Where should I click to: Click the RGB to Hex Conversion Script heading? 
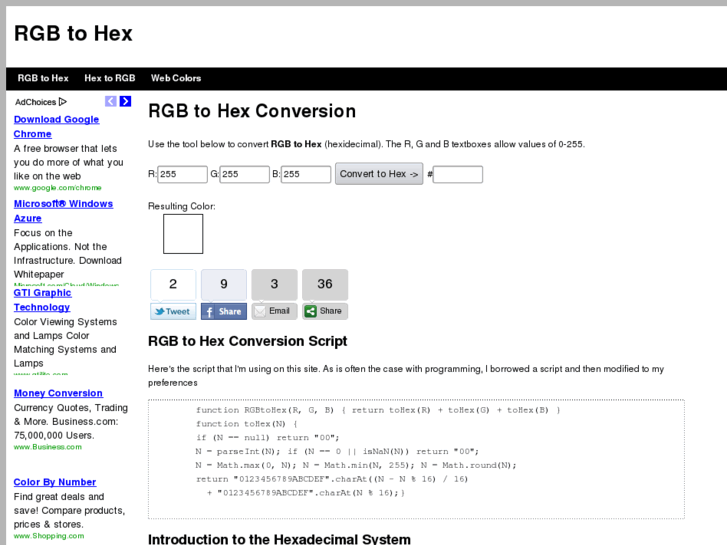[248, 341]
